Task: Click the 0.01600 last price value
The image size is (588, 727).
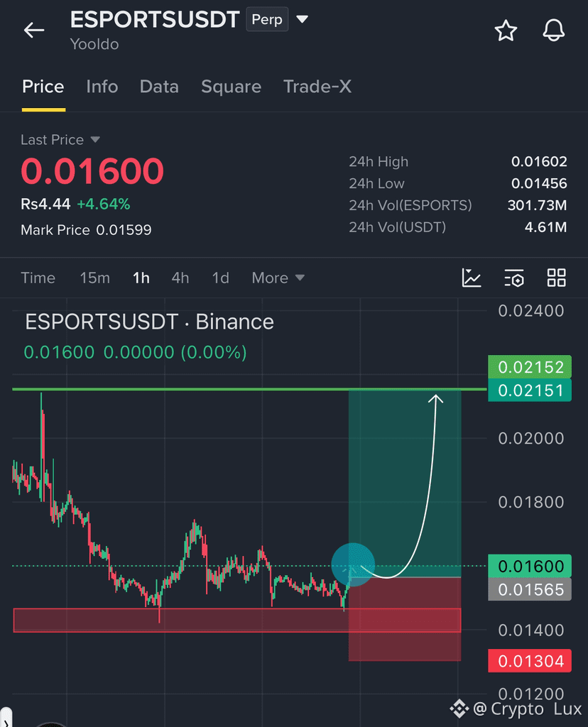Action: point(92,171)
